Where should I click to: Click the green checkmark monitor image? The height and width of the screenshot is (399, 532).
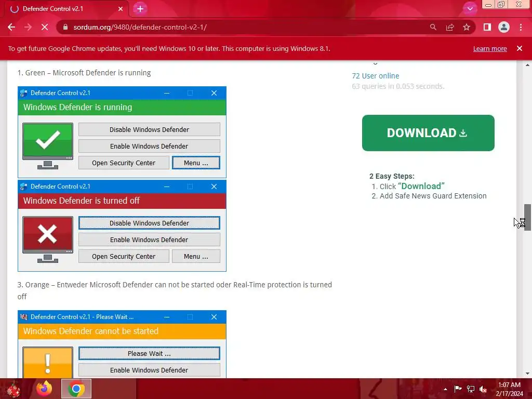click(x=48, y=146)
